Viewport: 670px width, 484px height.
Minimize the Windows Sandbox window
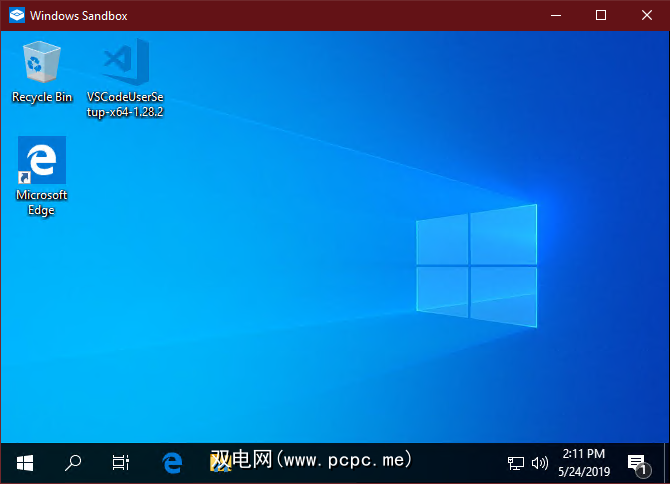coord(555,15)
